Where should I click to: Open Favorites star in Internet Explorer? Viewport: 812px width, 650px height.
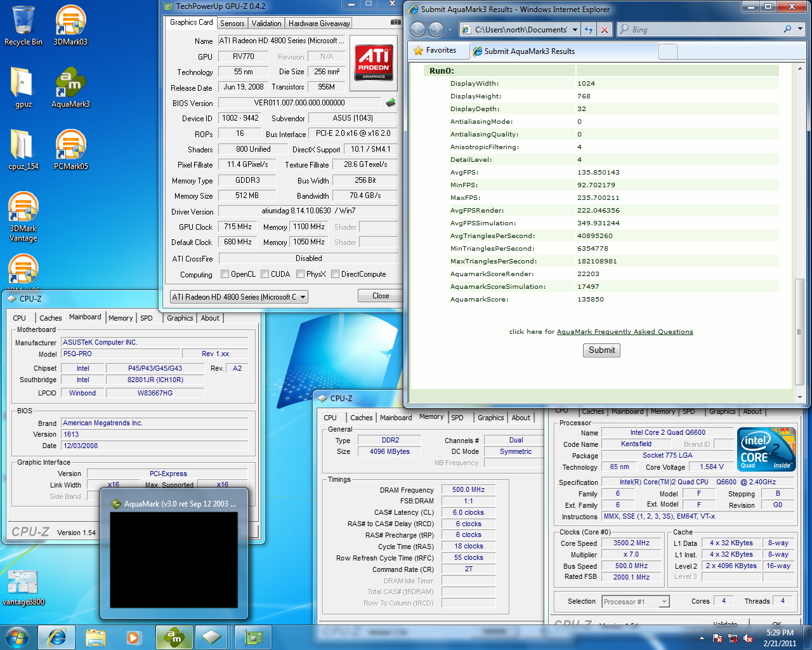(x=419, y=50)
